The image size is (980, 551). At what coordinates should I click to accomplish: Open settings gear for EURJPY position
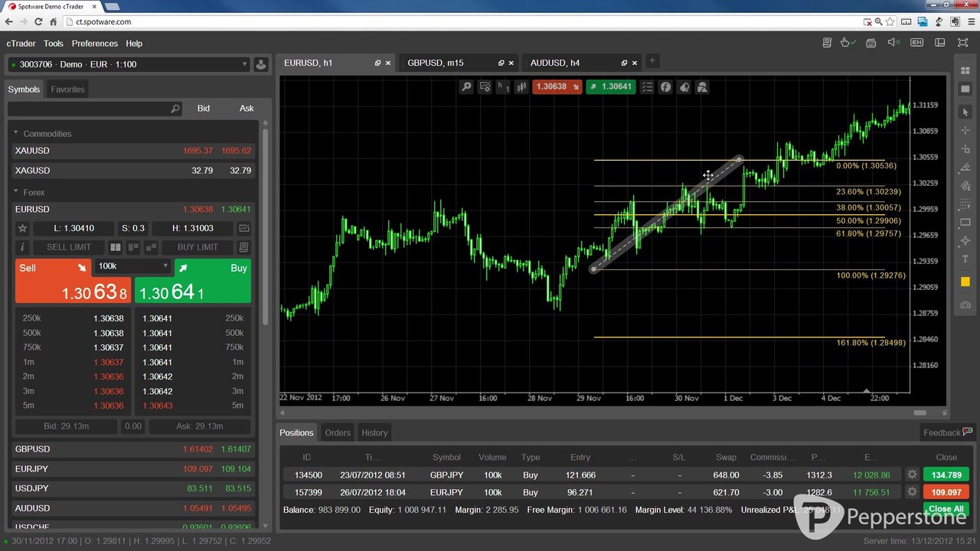click(x=912, y=492)
